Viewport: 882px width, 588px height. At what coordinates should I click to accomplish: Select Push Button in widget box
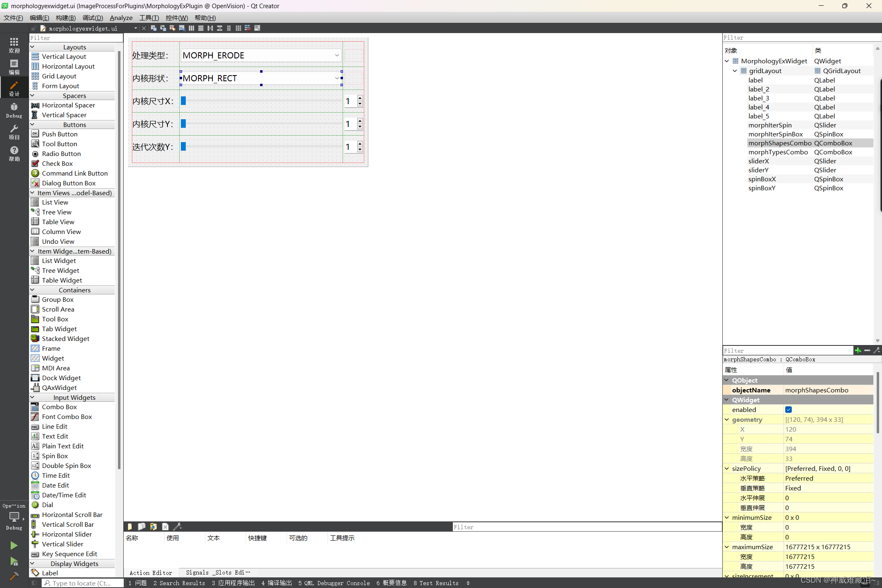(x=60, y=134)
